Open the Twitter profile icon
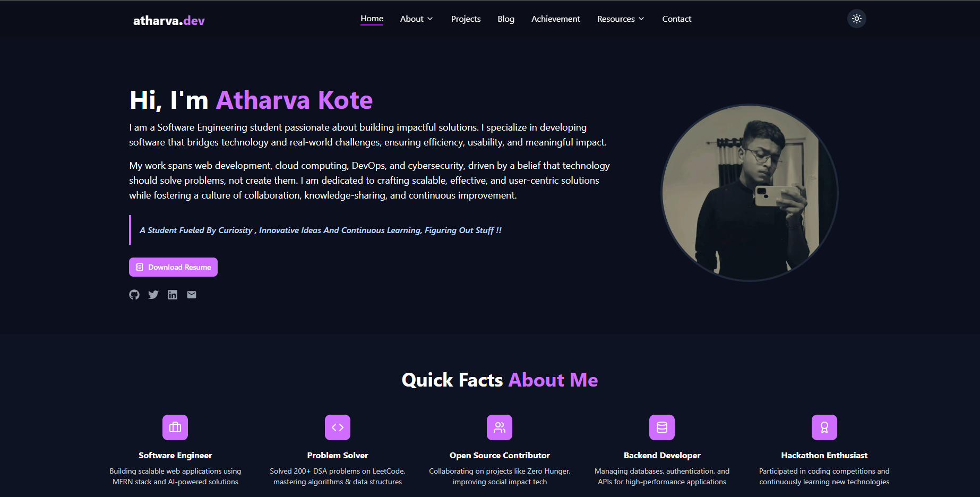980x497 pixels. pyautogui.click(x=153, y=295)
